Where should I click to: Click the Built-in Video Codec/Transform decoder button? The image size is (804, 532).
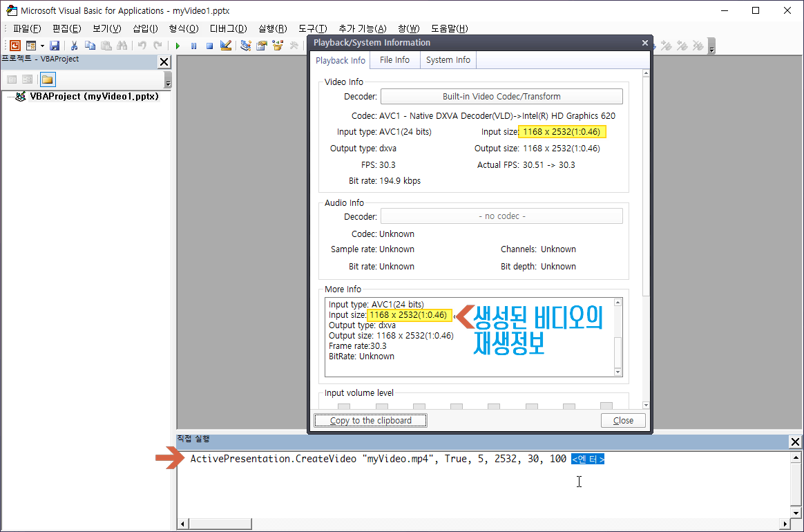click(x=501, y=97)
